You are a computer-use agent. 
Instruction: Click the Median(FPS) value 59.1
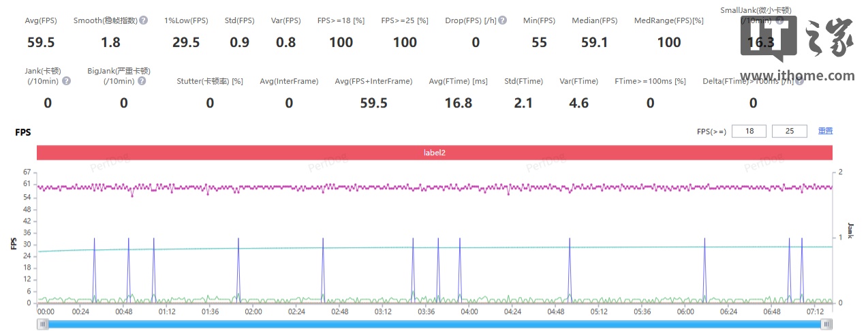(x=594, y=42)
